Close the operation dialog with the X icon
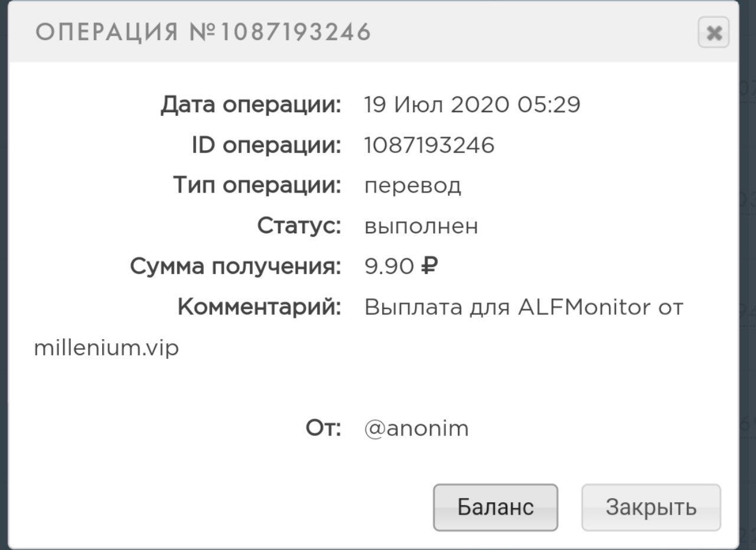The width and height of the screenshot is (756, 550). (x=713, y=33)
